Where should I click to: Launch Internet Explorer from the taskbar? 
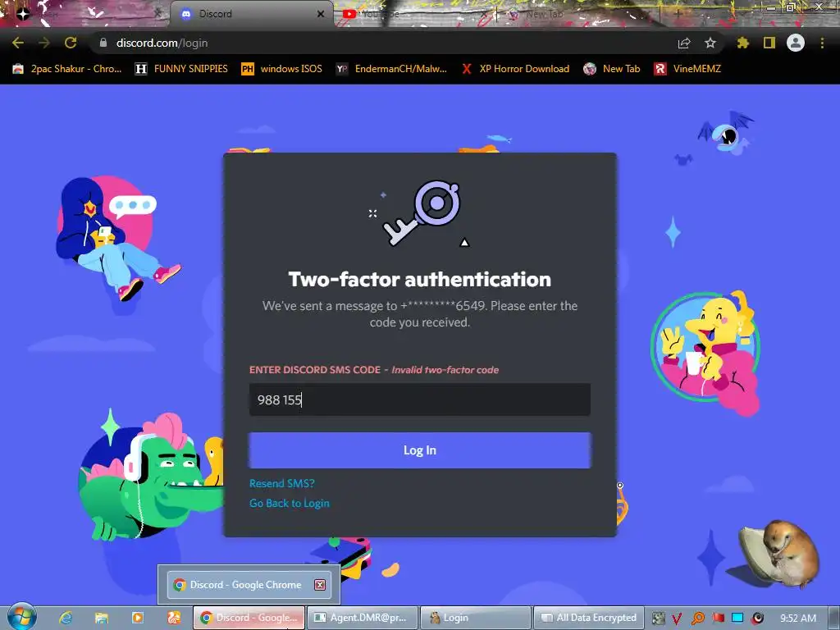coord(66,618)
